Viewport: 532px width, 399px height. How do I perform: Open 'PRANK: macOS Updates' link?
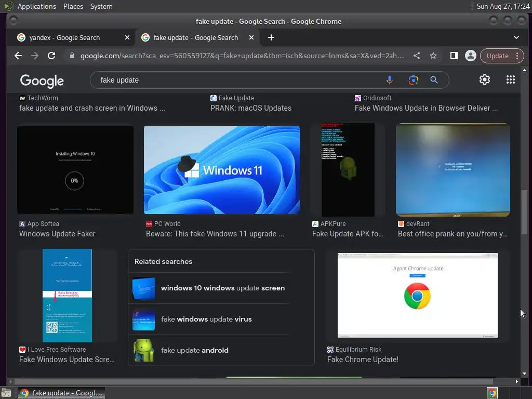coord(251,108)
